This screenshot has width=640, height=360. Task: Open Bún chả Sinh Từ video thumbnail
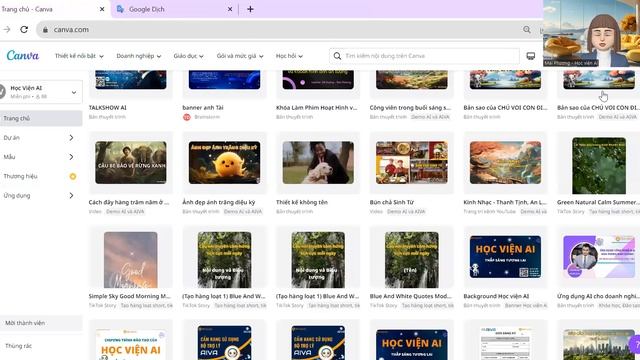pos(412,162)
